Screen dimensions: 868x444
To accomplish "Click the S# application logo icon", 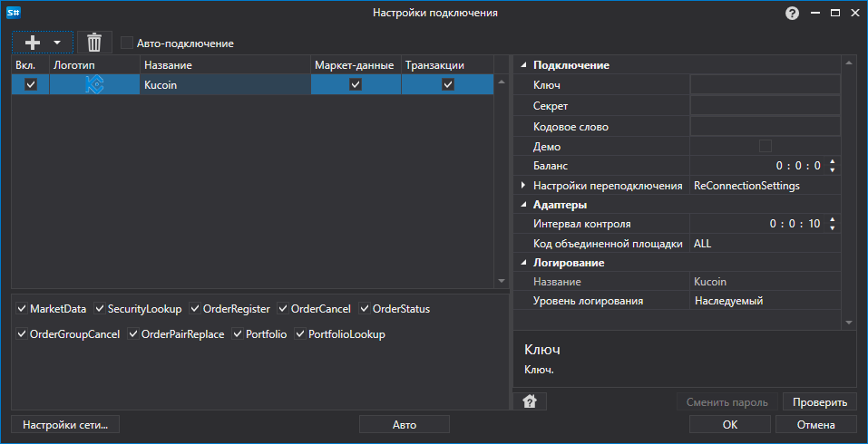I will [x=14, y=13].
